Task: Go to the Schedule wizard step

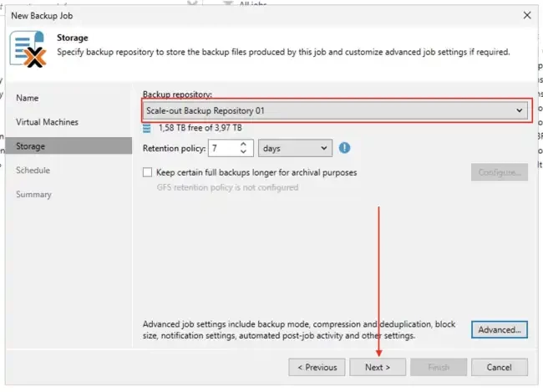Action: tap(33, 171)
